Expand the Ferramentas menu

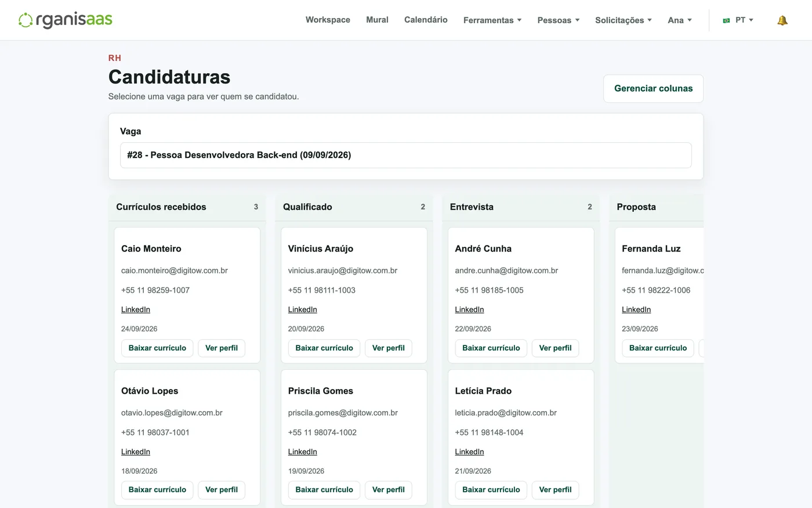[x=492, y=20]
